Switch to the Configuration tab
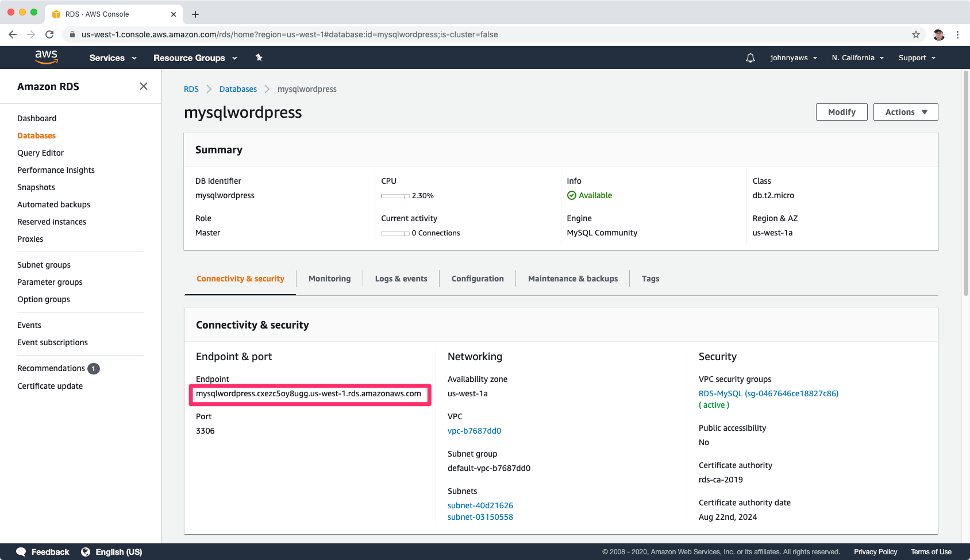This screenshot has width=970, height=560. pyautogui.click(x=478, y=279)
